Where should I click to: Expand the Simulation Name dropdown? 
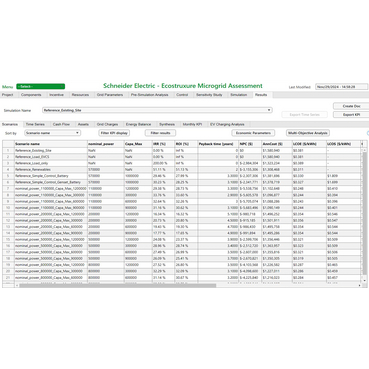(x=269, y=110)
